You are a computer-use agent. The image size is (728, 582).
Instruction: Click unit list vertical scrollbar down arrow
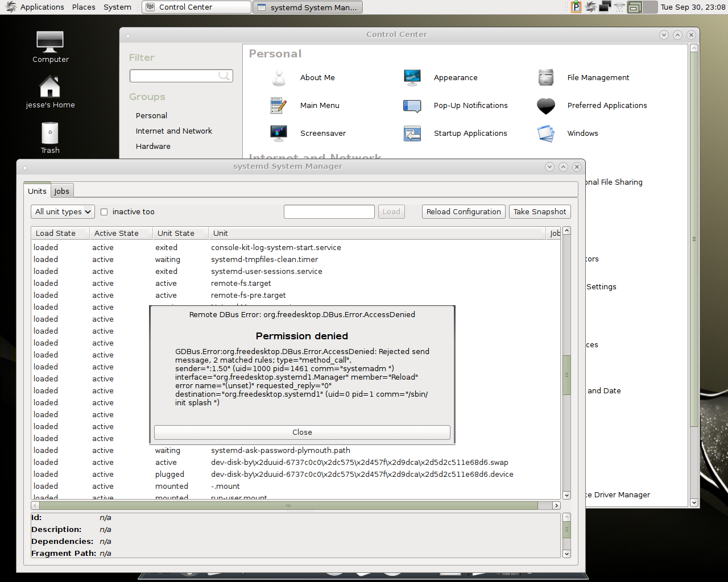click(566, 495)
